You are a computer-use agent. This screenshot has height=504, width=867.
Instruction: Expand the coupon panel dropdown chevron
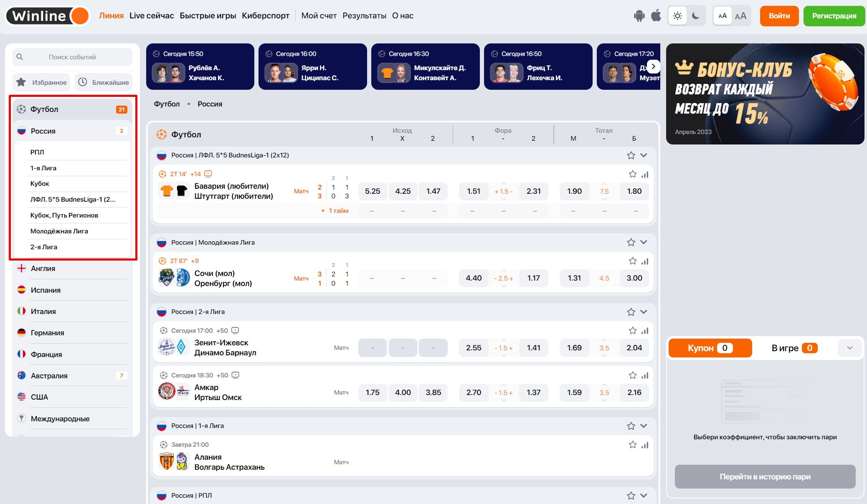pos(849,348)
